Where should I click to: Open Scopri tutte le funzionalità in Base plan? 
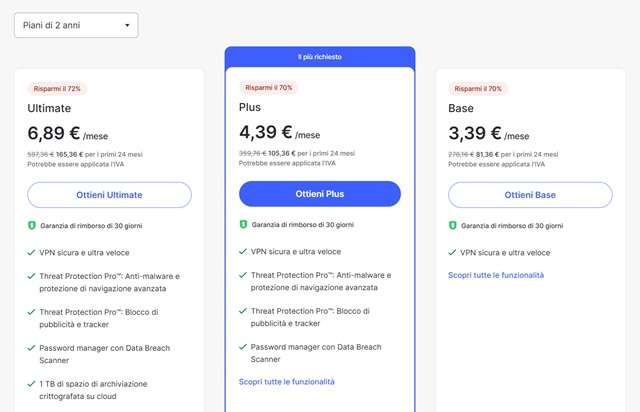click(x=496, y=275)
